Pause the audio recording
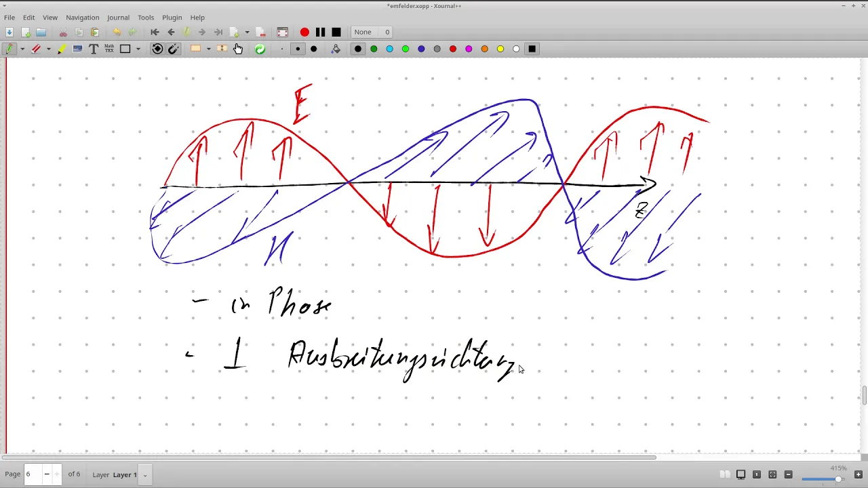This screenshot has height=488, width=868. pos(320,32)
